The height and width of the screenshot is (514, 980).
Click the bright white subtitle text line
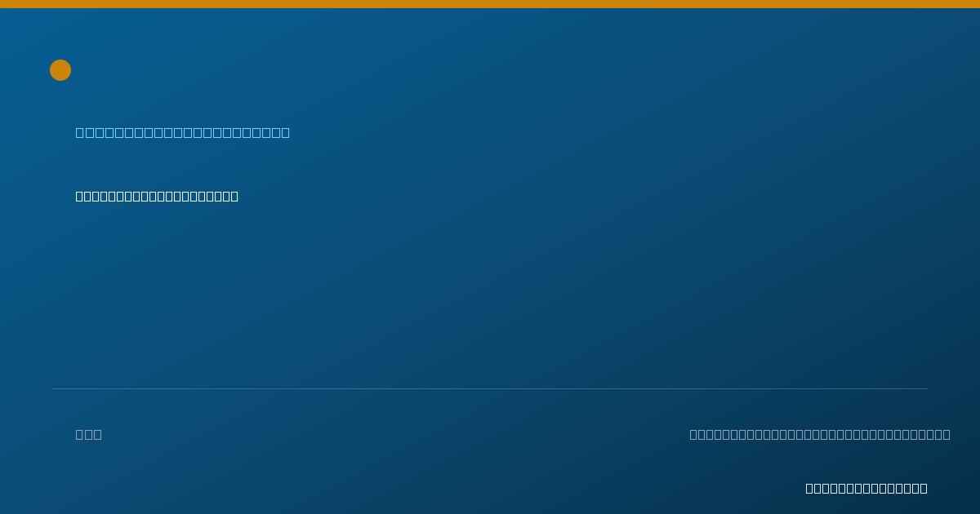(x=157, y=196)
